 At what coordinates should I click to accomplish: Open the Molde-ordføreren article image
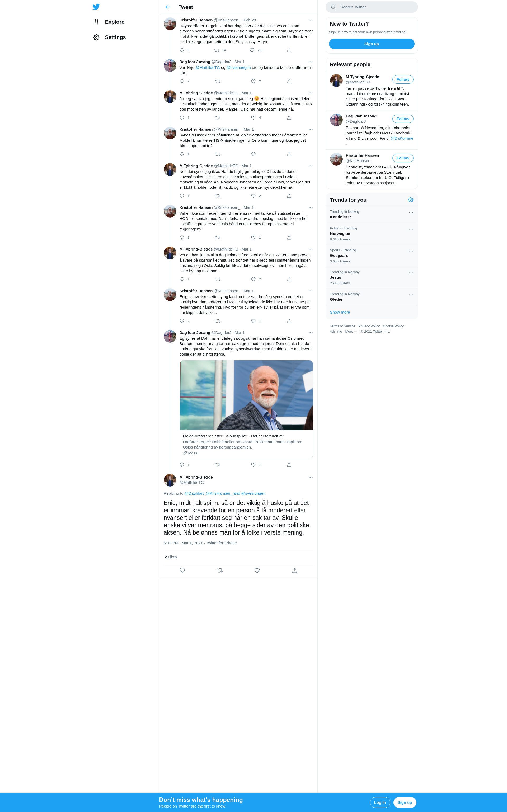tap(246, 395)
